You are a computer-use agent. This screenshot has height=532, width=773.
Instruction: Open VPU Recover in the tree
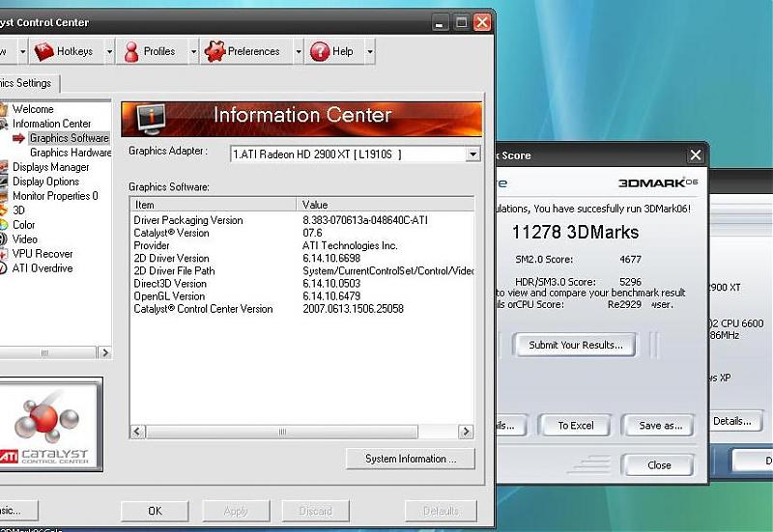click(x=43, y=254)
